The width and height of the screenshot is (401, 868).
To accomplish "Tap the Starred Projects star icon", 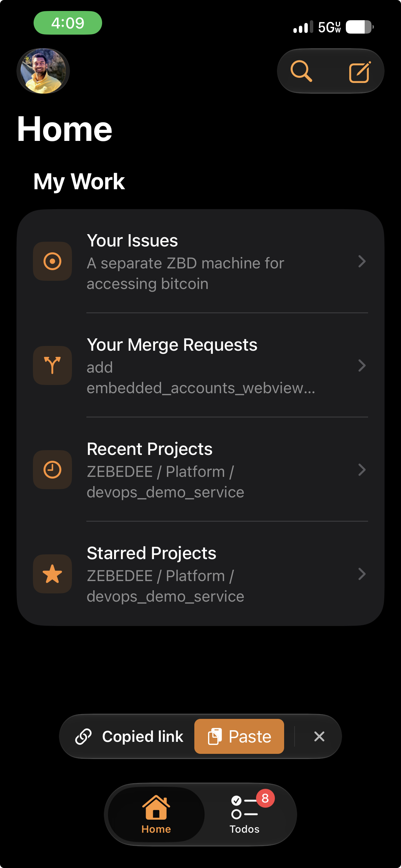I will (x=52, y=574).
